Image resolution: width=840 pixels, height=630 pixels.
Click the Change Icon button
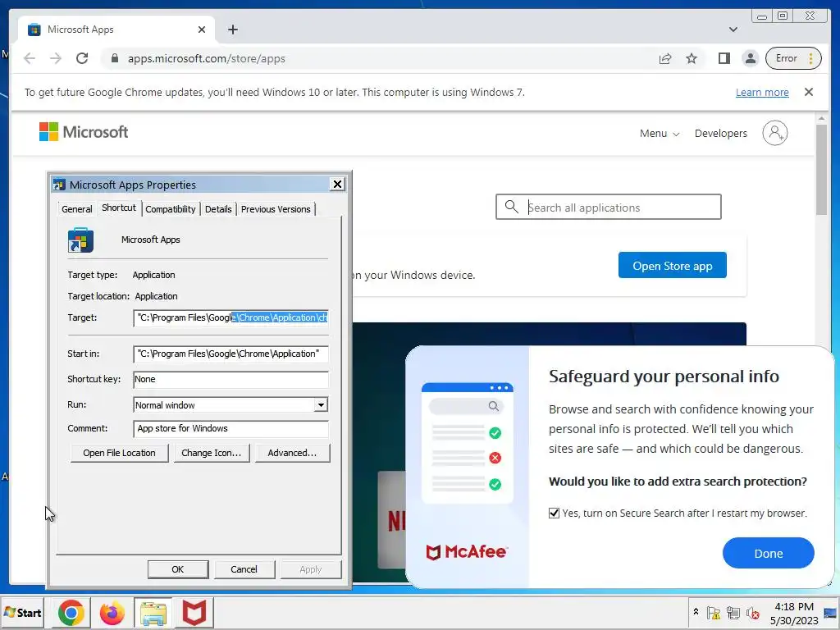coord(211,453)
